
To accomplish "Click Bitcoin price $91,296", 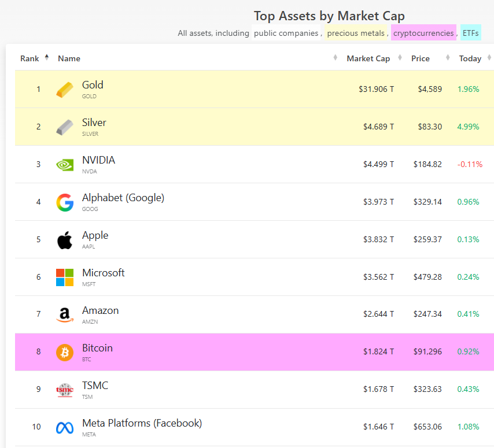I will (427, 351).
